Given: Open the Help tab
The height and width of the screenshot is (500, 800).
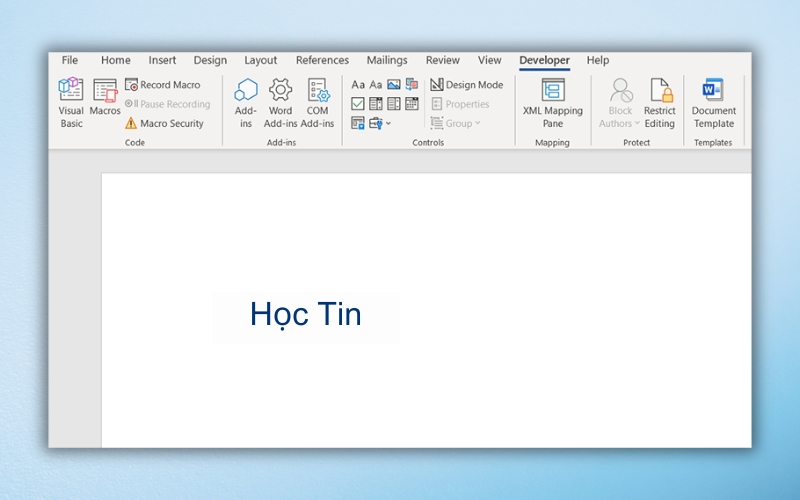Looking at the screenshot, I should (598, 60).
